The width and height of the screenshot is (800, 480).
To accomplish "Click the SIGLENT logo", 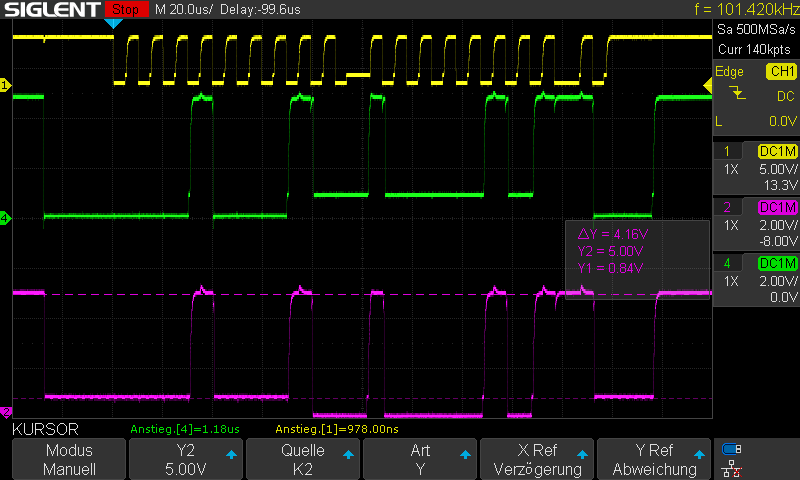I will (x=52, y=9).
